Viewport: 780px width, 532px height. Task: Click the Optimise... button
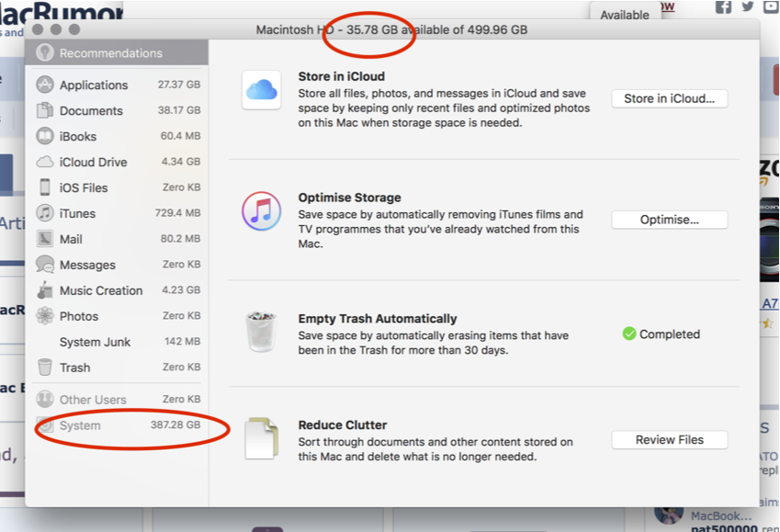click(x=670, y=220)
